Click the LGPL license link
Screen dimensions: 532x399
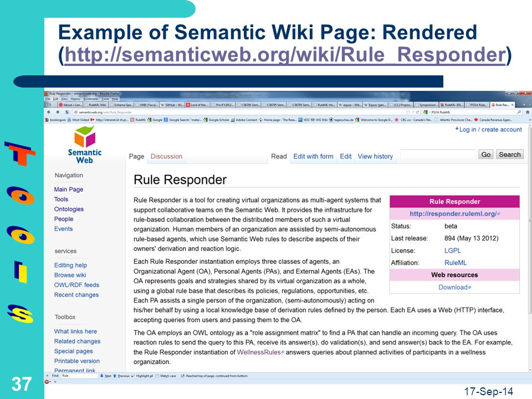point(453,250)
